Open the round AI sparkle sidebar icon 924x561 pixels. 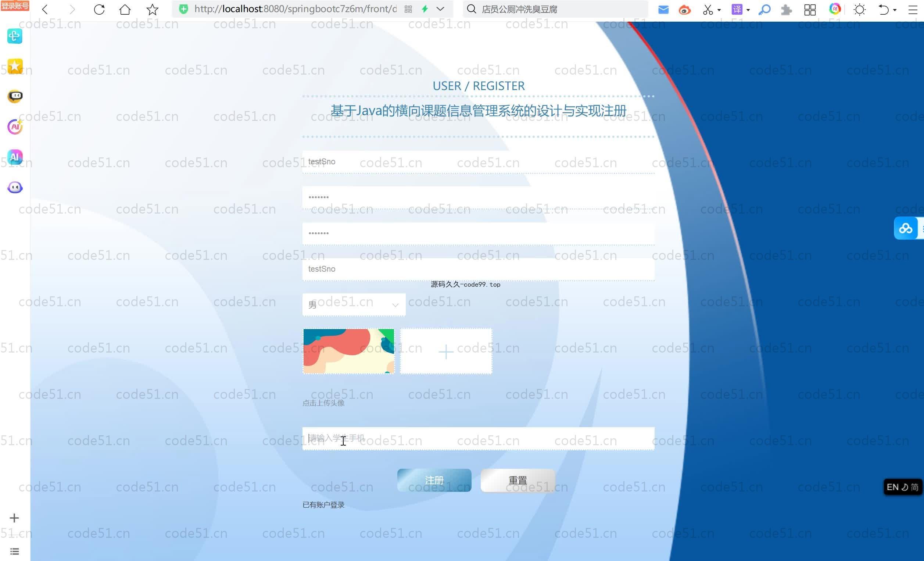[x=15, y=127]
